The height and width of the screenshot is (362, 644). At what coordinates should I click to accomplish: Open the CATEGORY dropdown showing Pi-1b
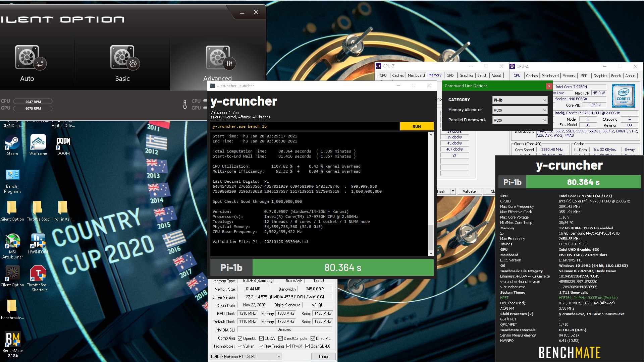(520, 100)
